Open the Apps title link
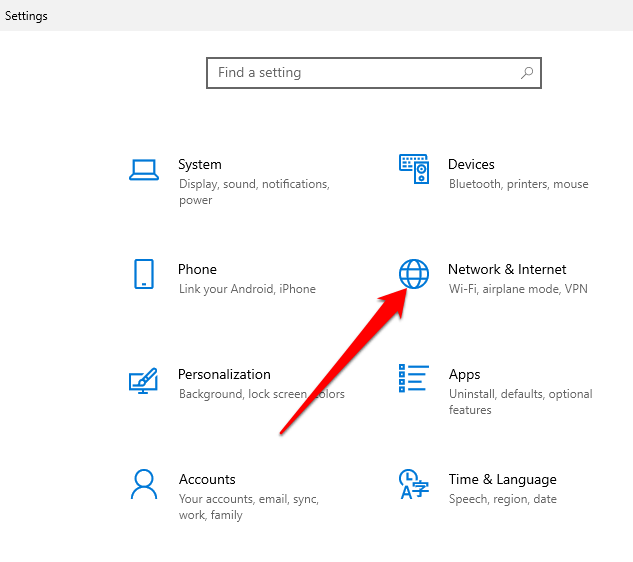The height and width of the screenshot is (562, 633). pyautogui.click(x=465, y=374)
